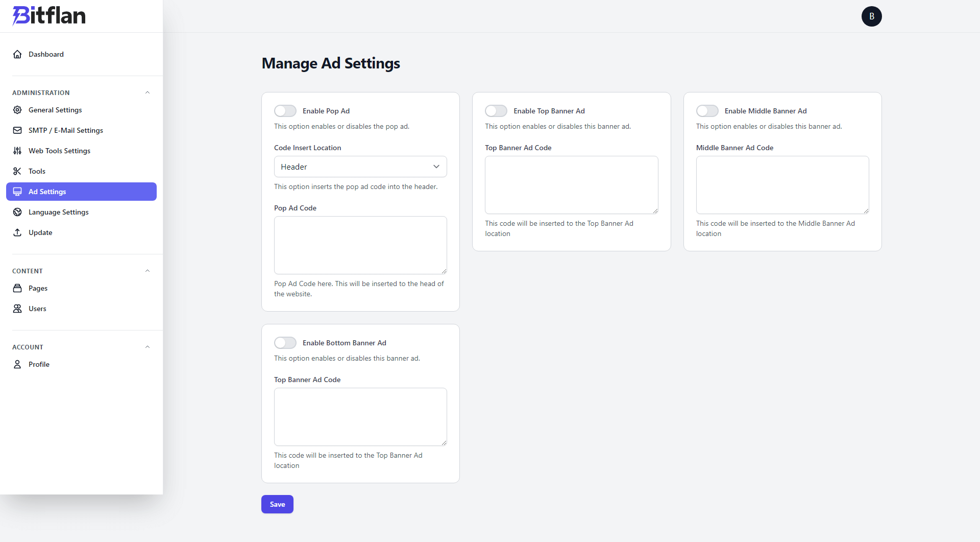Open the Pages menu item
Screen dimensions: 980x542
click(38, 288)
